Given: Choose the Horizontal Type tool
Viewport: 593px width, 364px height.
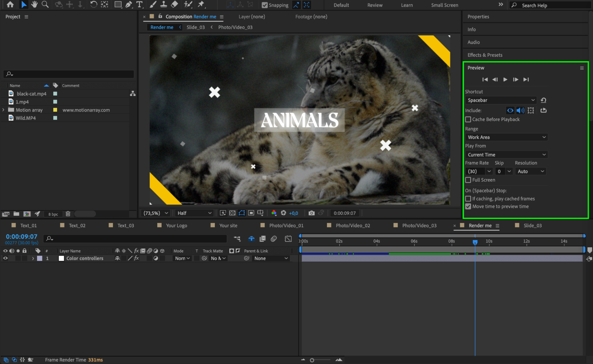Looking at the screenshot, I should point(139,4).
